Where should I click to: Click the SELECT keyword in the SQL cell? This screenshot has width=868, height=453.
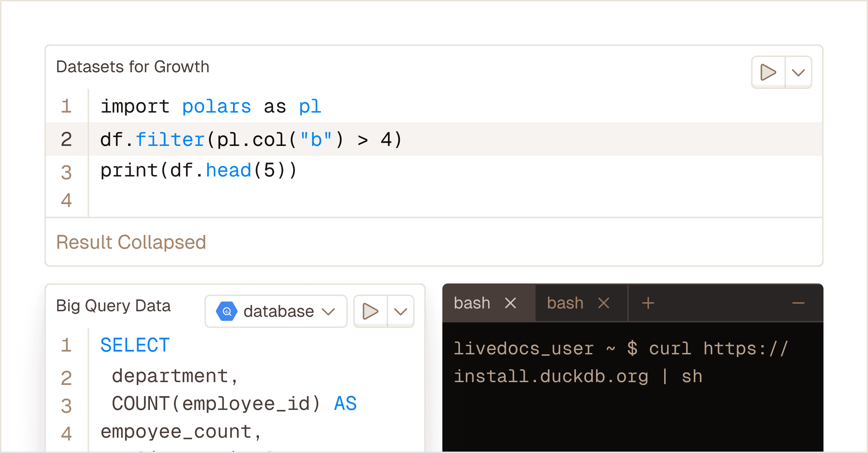pos(134,344)
